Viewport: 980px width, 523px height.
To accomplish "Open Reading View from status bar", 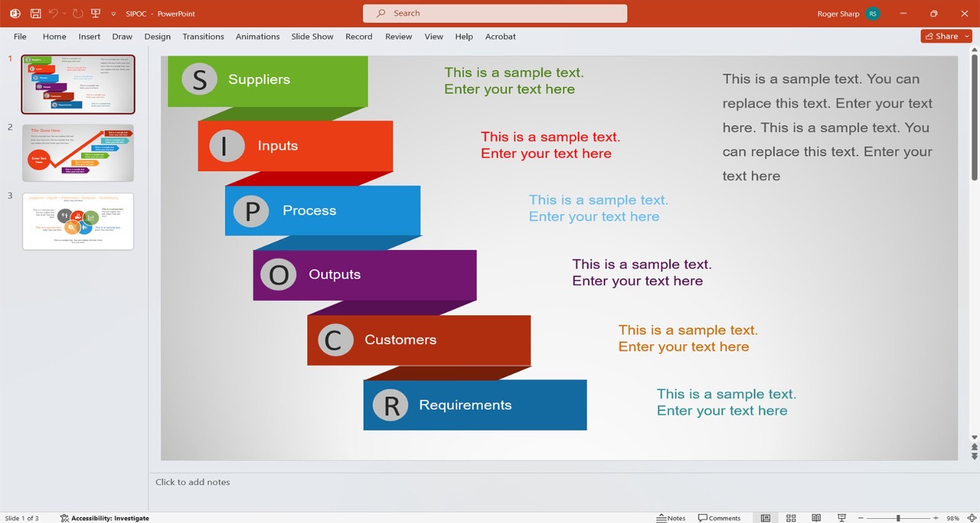I will click(816, 518).
